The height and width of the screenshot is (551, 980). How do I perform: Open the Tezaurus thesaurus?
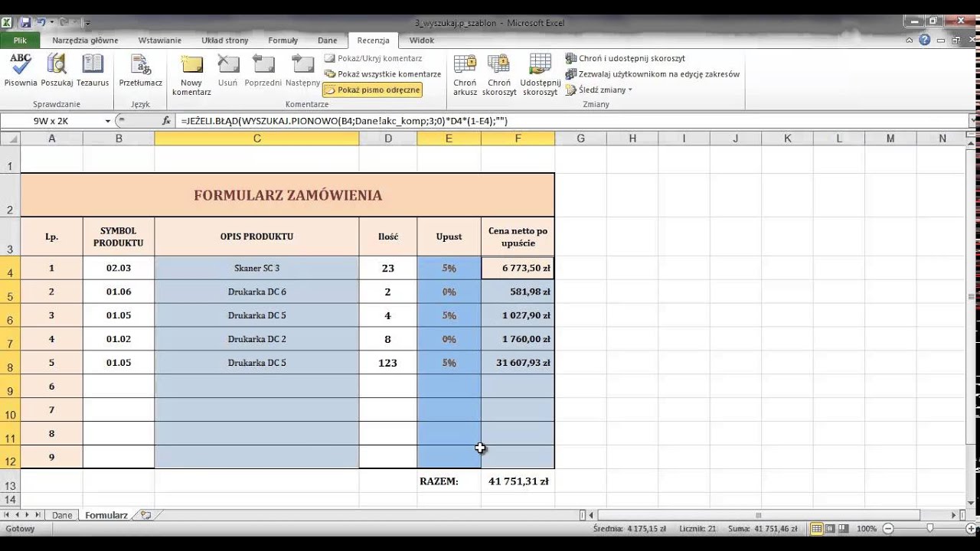pyautogui.click(x=93, y=70)
